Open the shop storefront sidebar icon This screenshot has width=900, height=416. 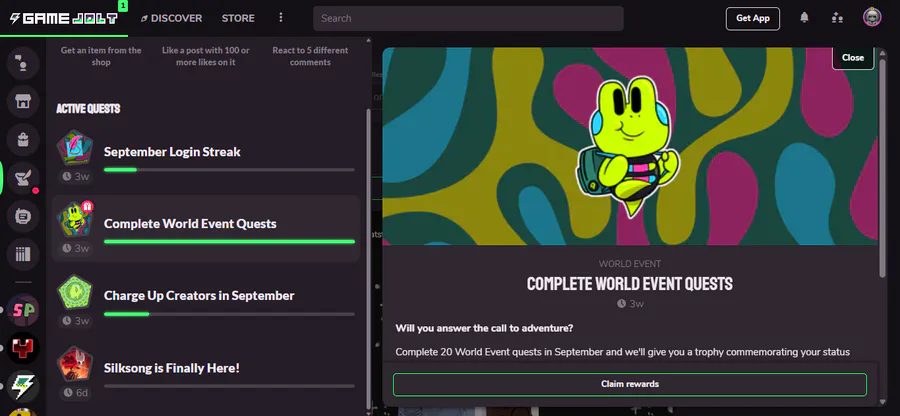(23, 102)
